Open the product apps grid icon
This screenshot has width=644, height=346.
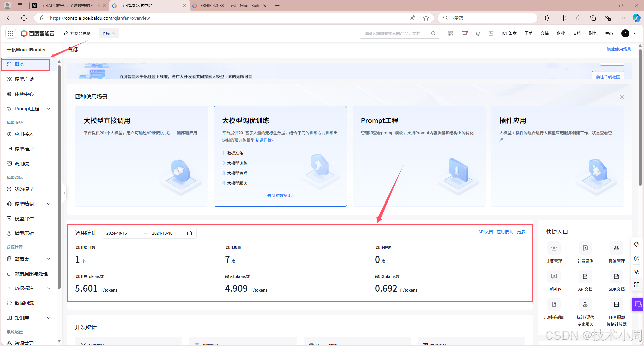pyautogui.click(x=11, y=33)
